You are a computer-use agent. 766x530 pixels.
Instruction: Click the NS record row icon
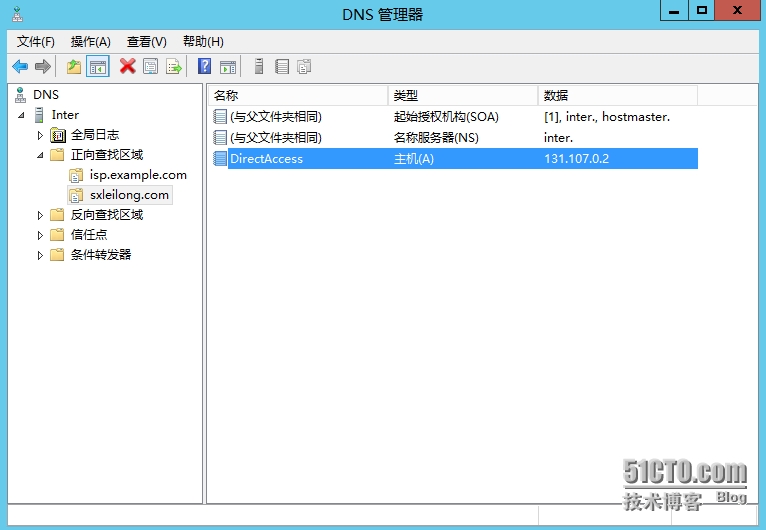tap(220, 138)
